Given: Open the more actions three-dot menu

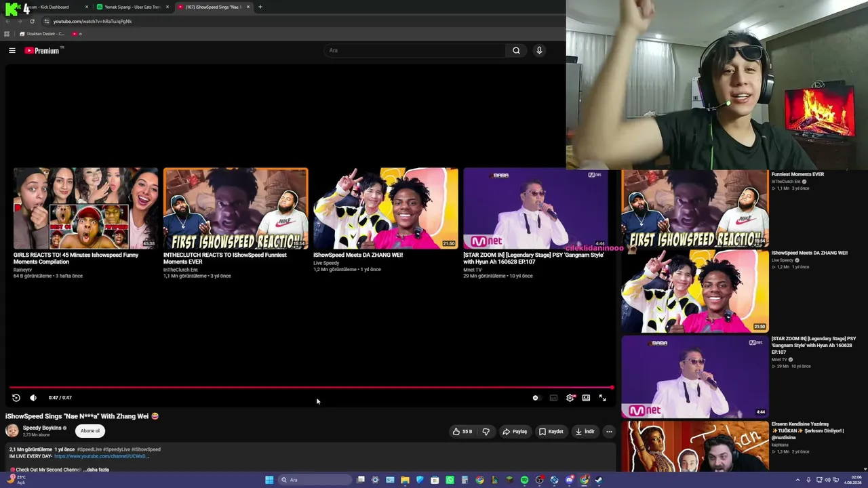Looking at the screenshot, I should tap(609, 431).
